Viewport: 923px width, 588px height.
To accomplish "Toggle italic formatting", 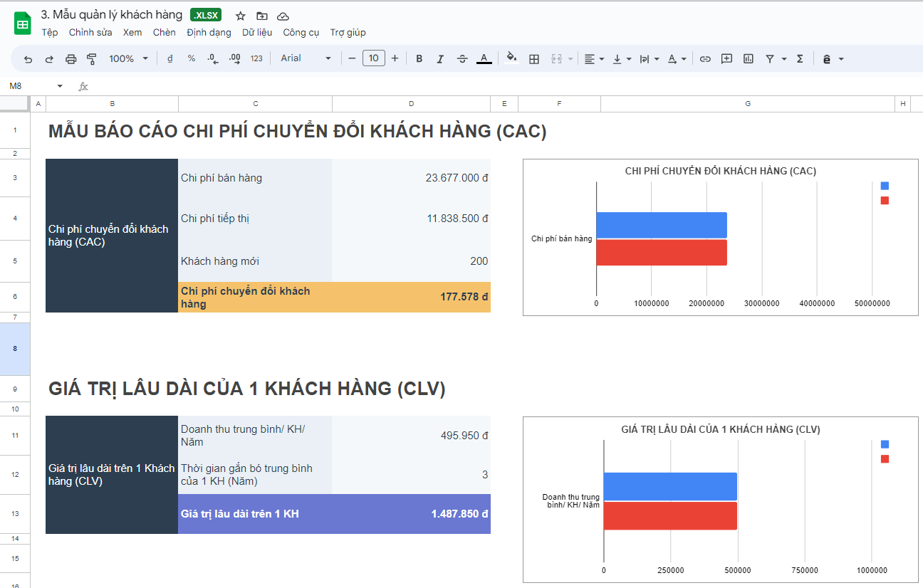I will coord(440,58).
